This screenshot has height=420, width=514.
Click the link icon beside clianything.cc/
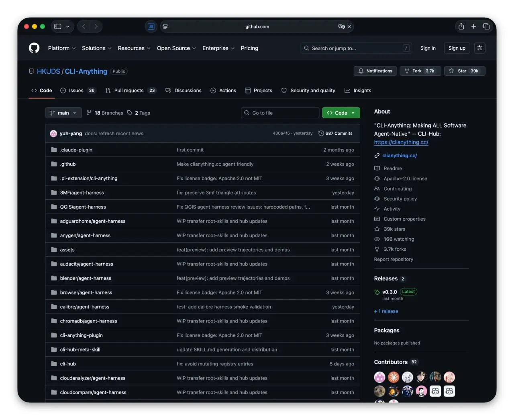click(377, 156)
